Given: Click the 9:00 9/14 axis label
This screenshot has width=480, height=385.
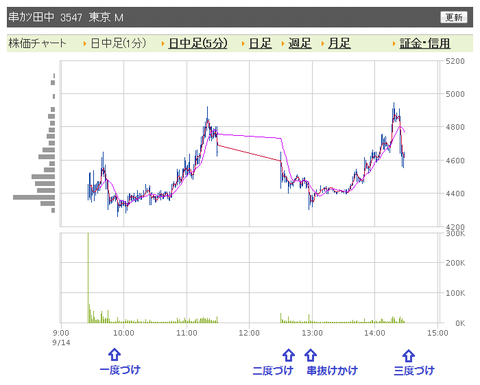Looking at the screenshot, I should [x=61, y=337].
